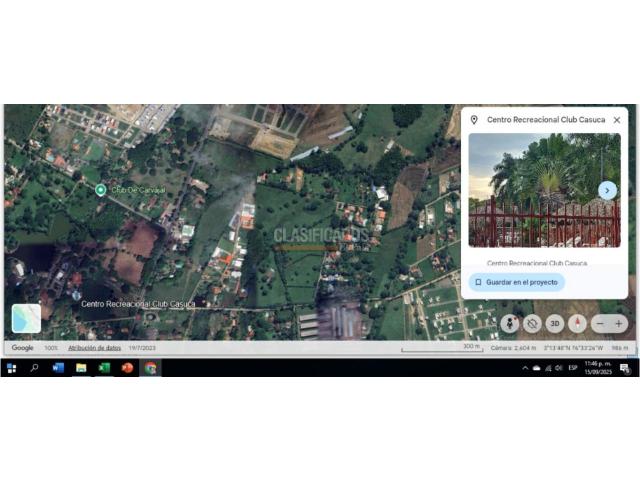Click the Centro Recreacional Club Casuca map label
The image size is (640, 480).
138,303
